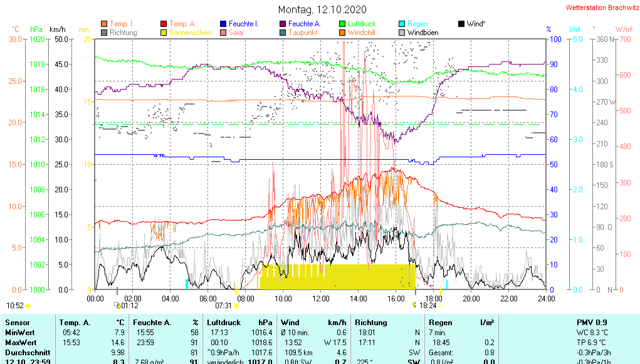The height and width of the screenshot is (364, 640).
Task: Click the green Luftdruck legend square
Action: point(342,24)
